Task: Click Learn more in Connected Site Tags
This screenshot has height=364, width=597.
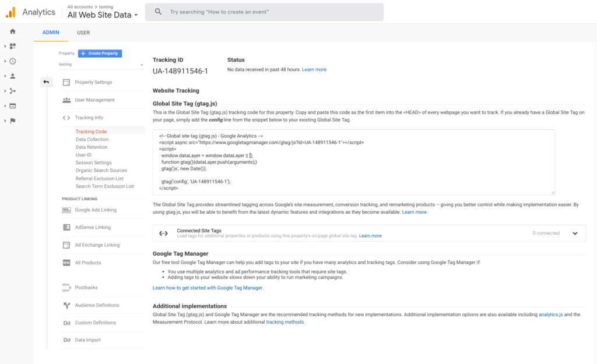Action: coord(370,236)
